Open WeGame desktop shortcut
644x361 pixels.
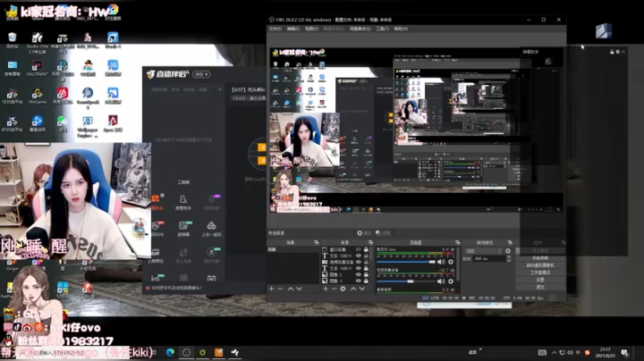point(38,96)
